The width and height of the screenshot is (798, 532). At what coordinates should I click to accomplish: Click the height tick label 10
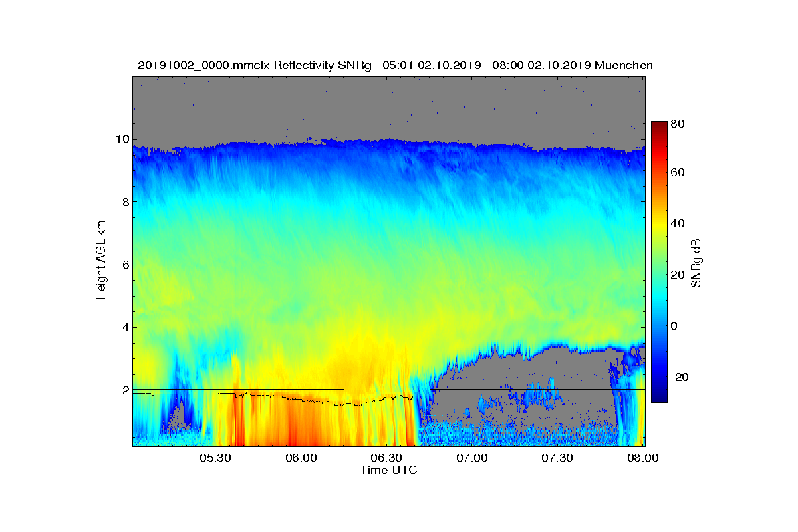tap(121, 140)
